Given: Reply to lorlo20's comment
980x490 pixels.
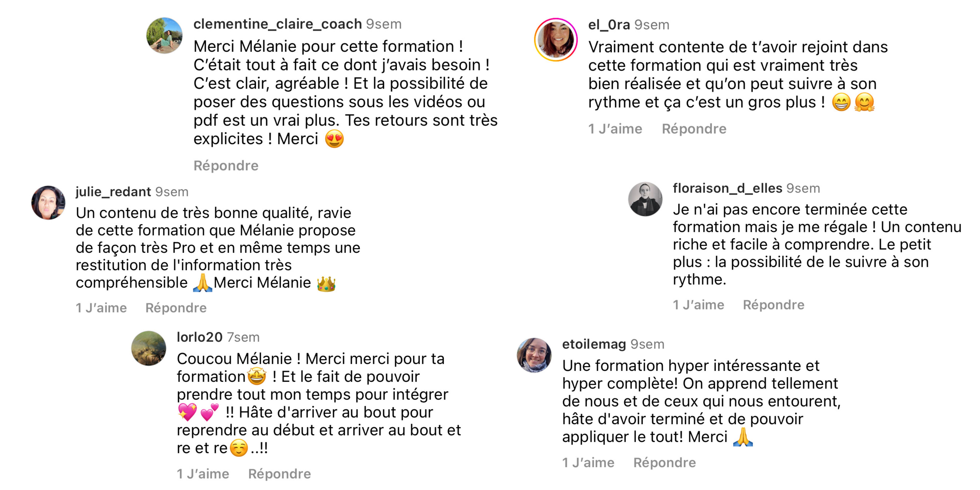Looking at the screenshot, I should point(279,474).
